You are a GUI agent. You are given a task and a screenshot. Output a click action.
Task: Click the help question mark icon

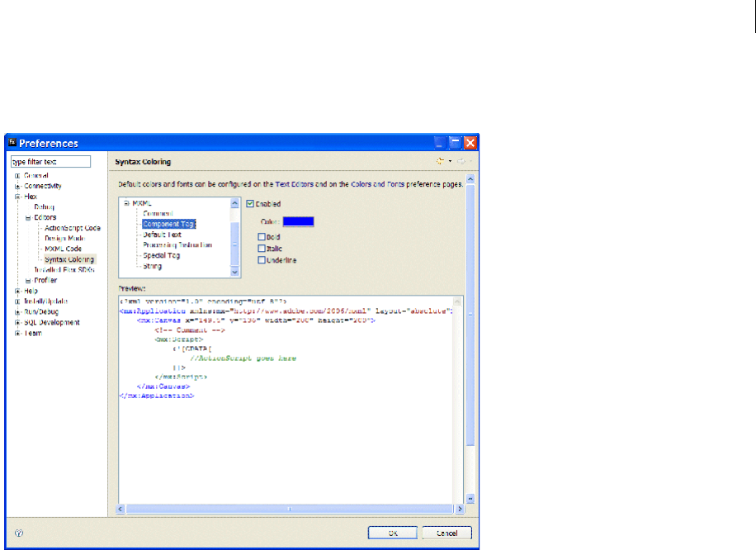19,533
